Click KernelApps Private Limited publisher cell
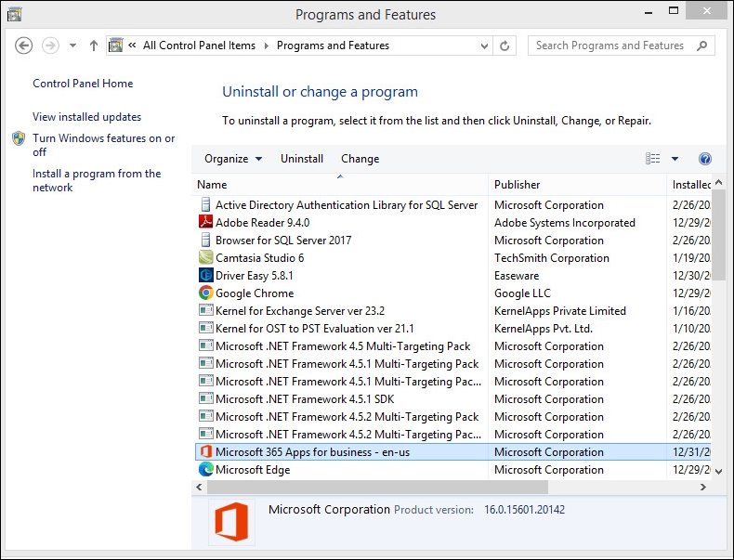This screenshot has width=734, height=560. (x=560, y=310)
